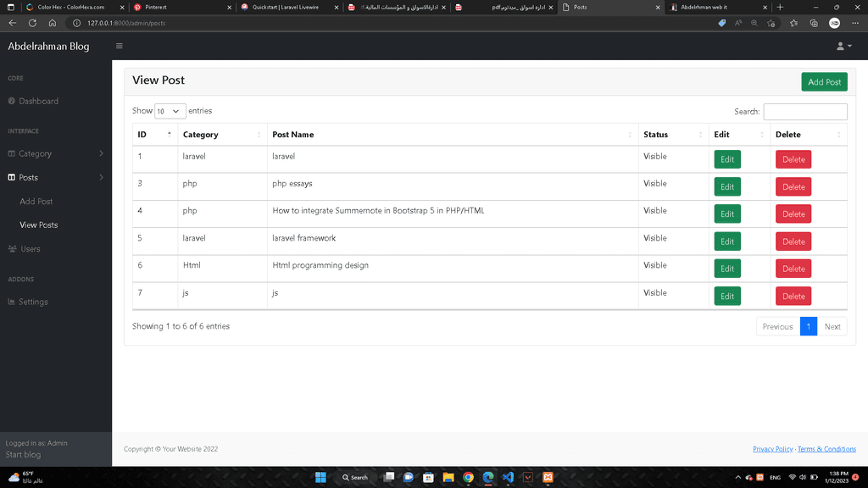The image size is (868, 488).
Task: Focus the table Search field
Action: coord(805,112)
